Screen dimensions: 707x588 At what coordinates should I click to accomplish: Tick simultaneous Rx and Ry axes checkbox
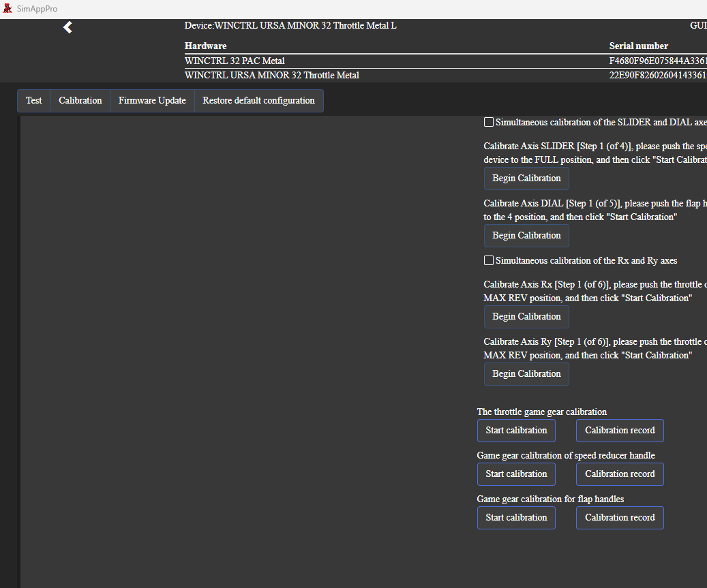pyautogui.click(x=489, y=260)
